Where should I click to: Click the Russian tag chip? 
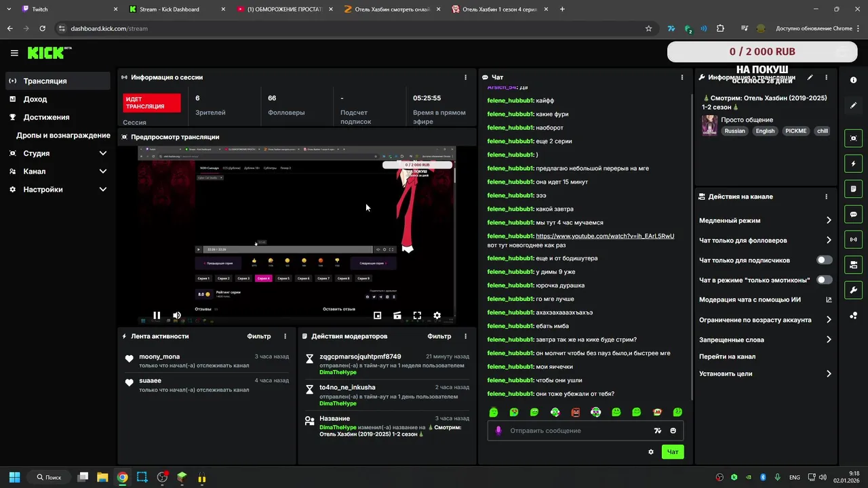point(734,131)
